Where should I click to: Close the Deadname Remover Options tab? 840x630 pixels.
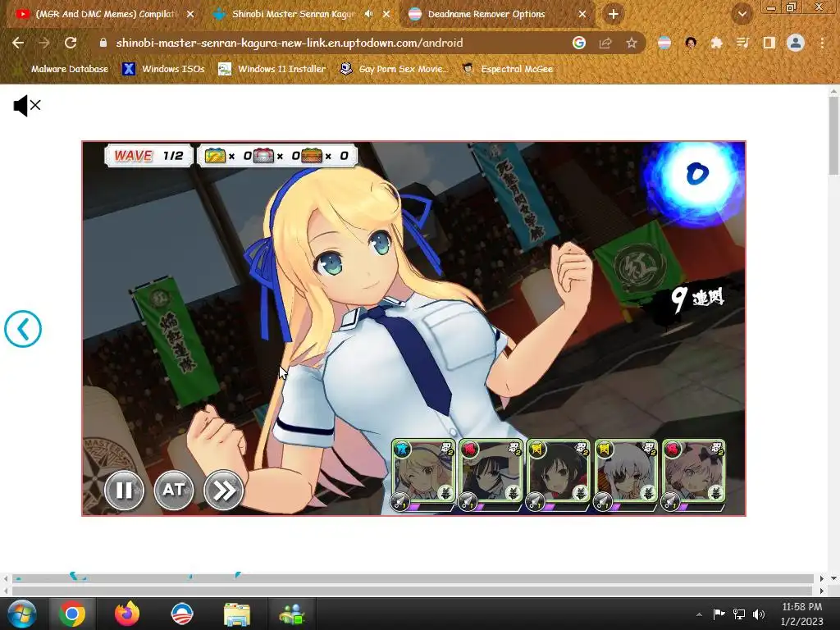582,14
